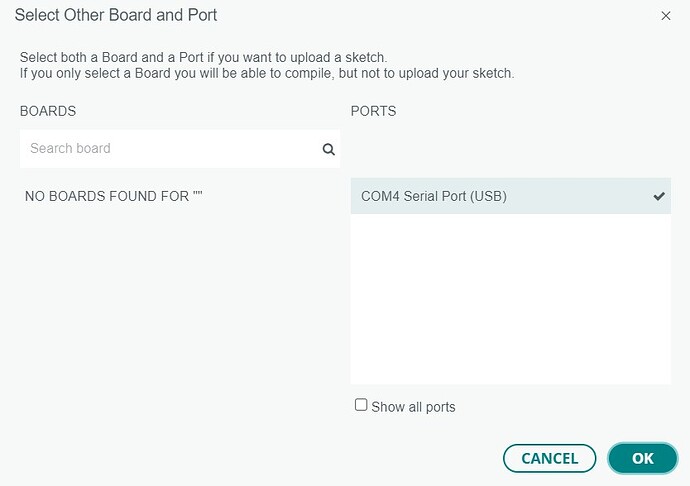Click the highlighted port row's blank middle area
The height and width of the screenshot is (486, 690).
[x=579, y=196]
